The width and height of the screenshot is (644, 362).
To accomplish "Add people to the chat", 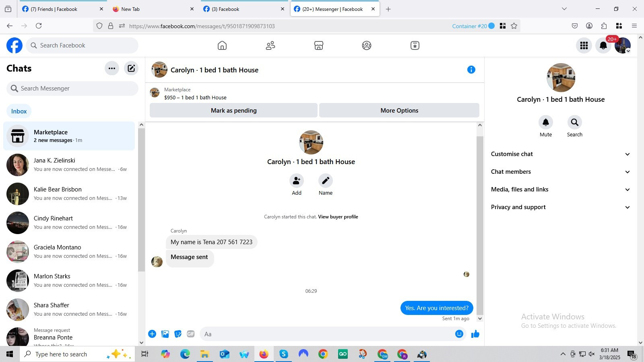I will (297, 181).
